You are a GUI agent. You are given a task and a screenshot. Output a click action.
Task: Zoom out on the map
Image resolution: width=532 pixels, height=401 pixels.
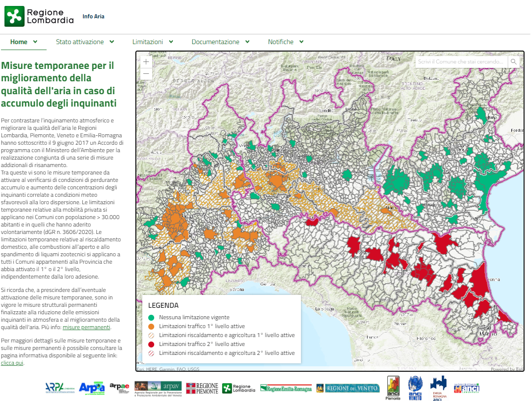(146, 74)
